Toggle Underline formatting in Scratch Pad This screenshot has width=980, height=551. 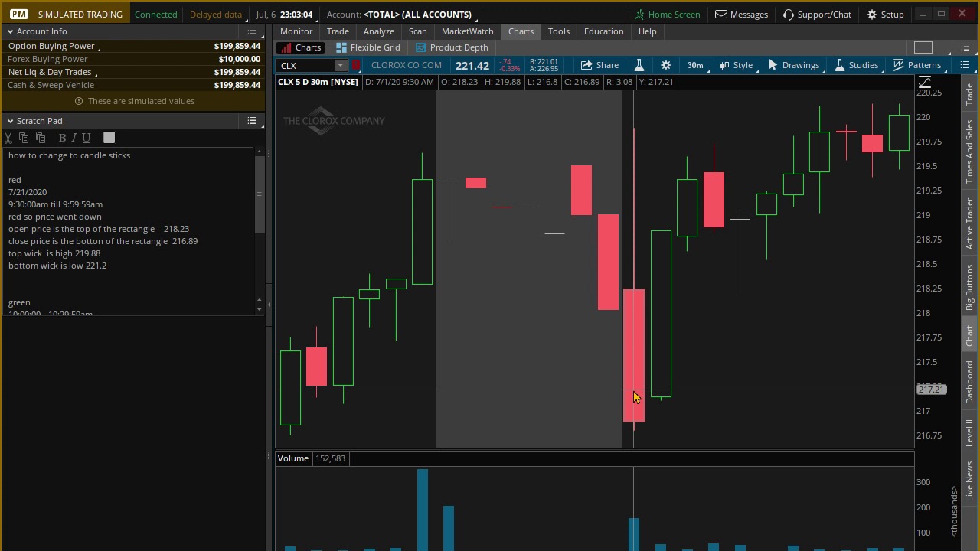(86, 138)
